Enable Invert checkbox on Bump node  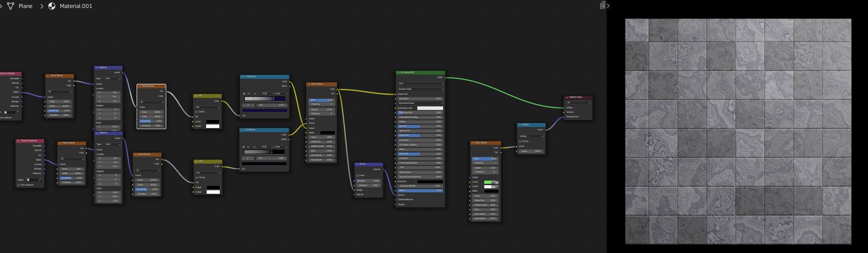coord(358,175)
